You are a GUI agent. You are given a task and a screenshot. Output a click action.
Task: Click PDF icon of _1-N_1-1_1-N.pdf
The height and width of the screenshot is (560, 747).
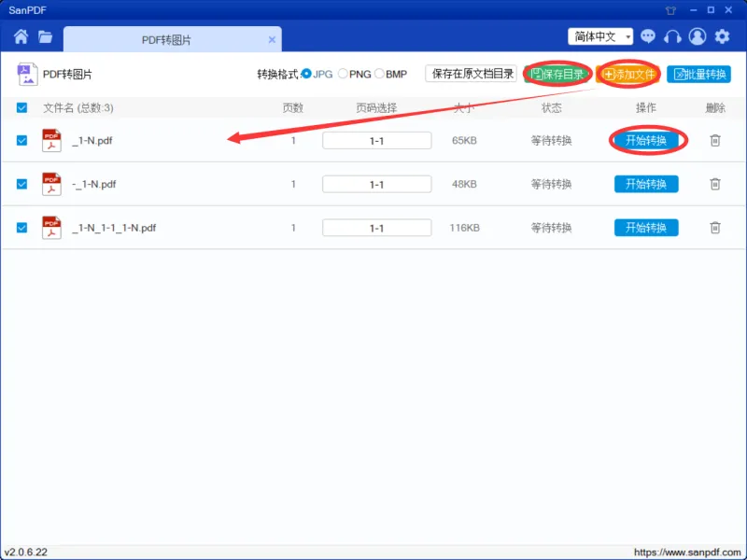click(51, 228)
